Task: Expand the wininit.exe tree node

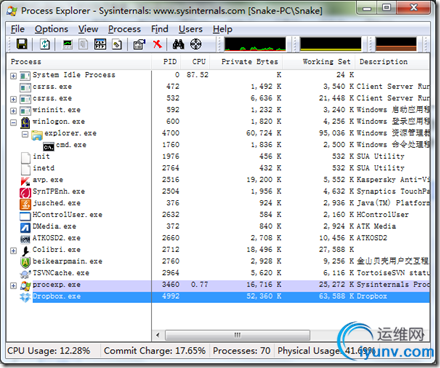Action: (x=13, y=111)
